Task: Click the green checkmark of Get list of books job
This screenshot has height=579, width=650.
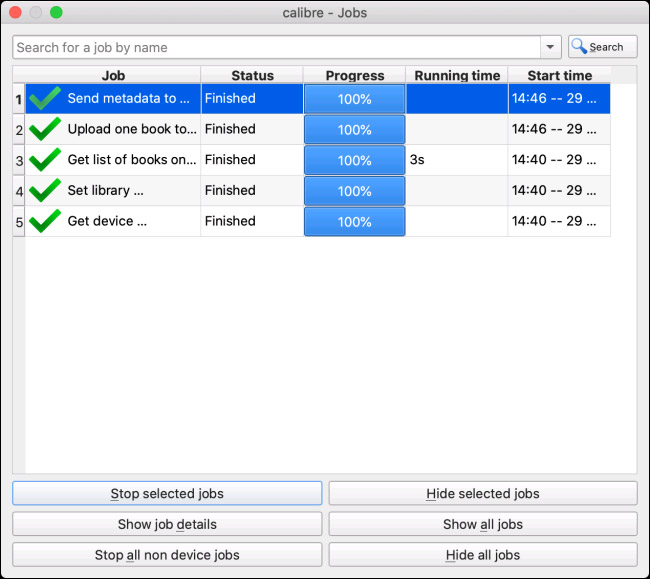Action: tap(45, 160)
